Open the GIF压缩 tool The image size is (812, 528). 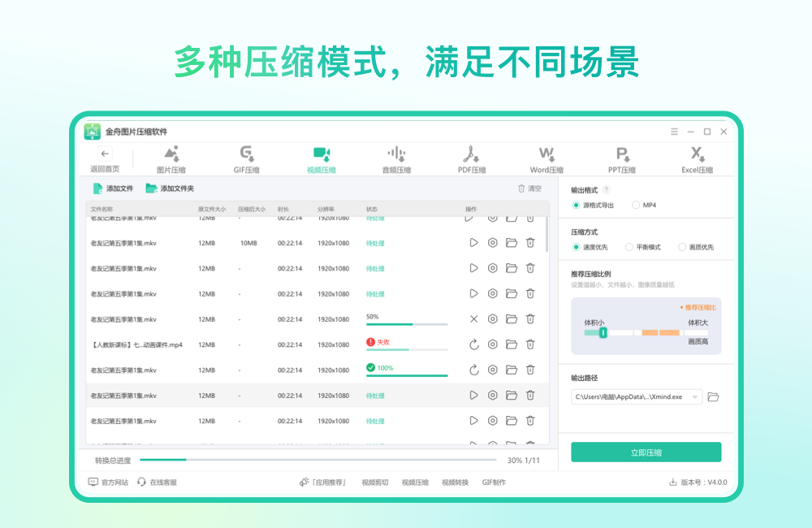245,158
